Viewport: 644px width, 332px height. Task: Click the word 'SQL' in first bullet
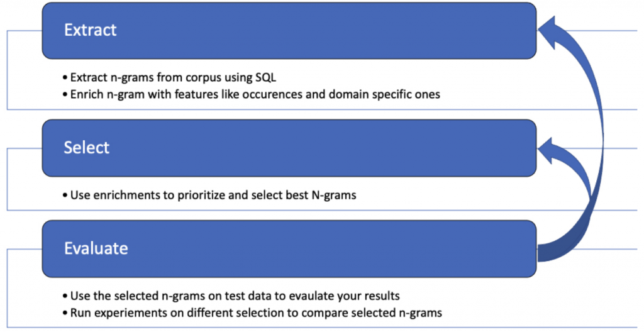point(266,77)
